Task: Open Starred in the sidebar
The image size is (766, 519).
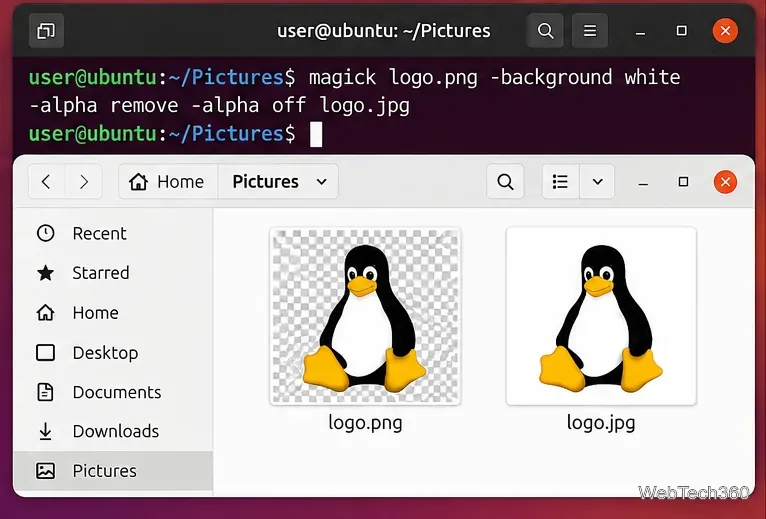Action: pyautogui.click(x=114, y=273)
